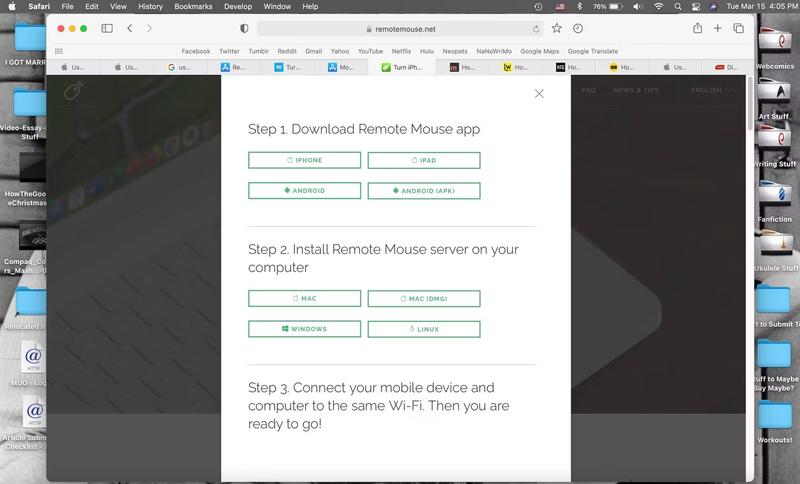Click the Remote Mouse logo
Image resolution: width=800 pixels, height=484 pixels.
[x=73, y=91]
